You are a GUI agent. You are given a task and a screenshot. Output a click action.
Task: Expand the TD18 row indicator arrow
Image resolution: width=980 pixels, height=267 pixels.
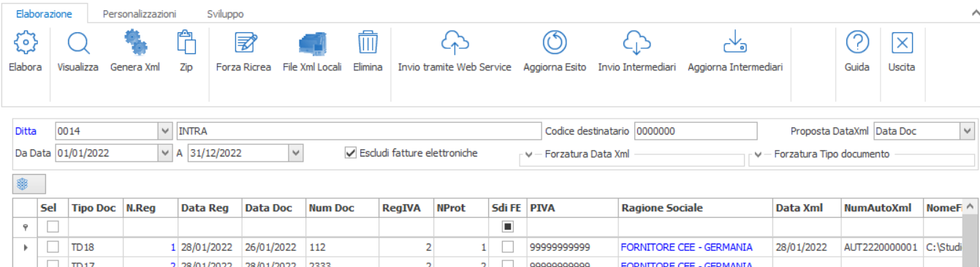(26, 248)
